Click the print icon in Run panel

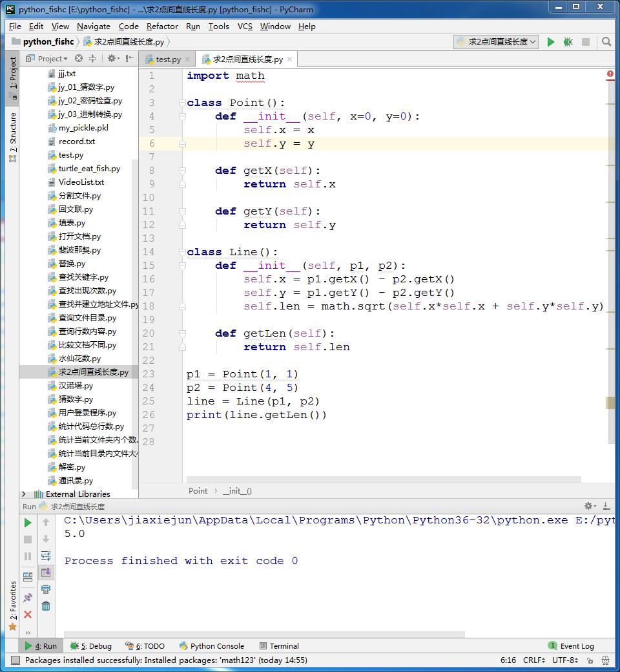click(x=46, y=589)
